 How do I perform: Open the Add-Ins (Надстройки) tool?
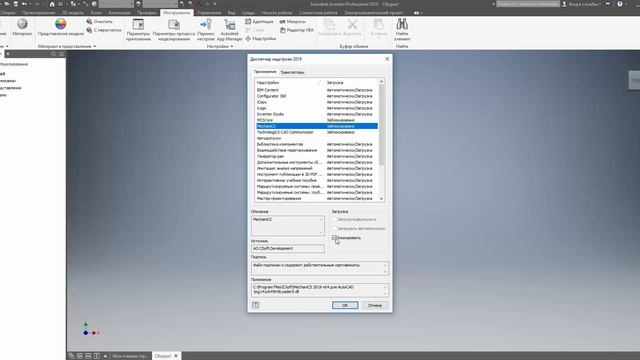(261, 38)
